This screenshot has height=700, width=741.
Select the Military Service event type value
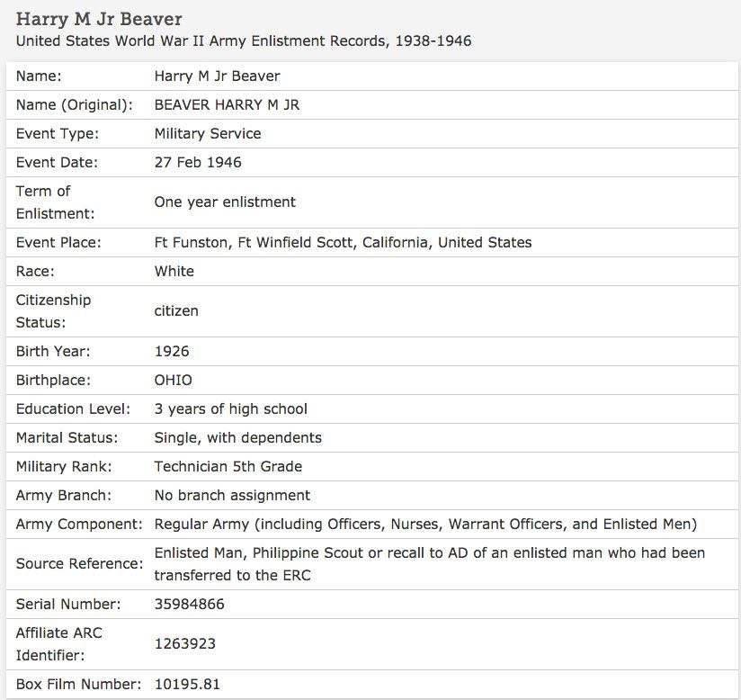point(208,134)
